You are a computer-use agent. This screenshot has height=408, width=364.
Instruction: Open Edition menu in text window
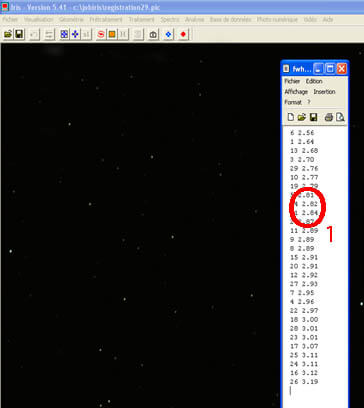[314, 81]
